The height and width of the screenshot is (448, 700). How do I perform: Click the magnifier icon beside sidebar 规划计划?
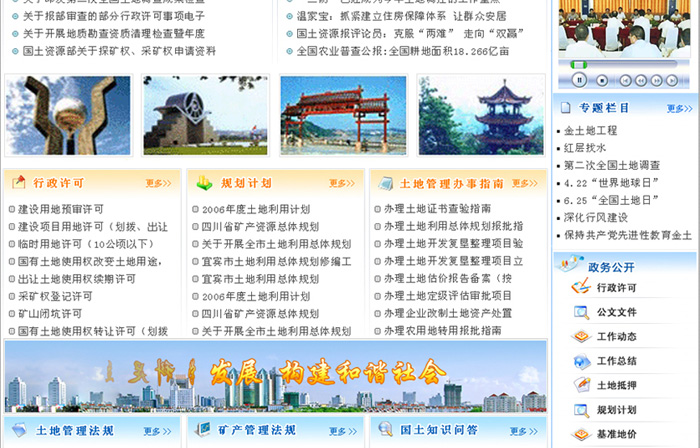coord(581,410)
